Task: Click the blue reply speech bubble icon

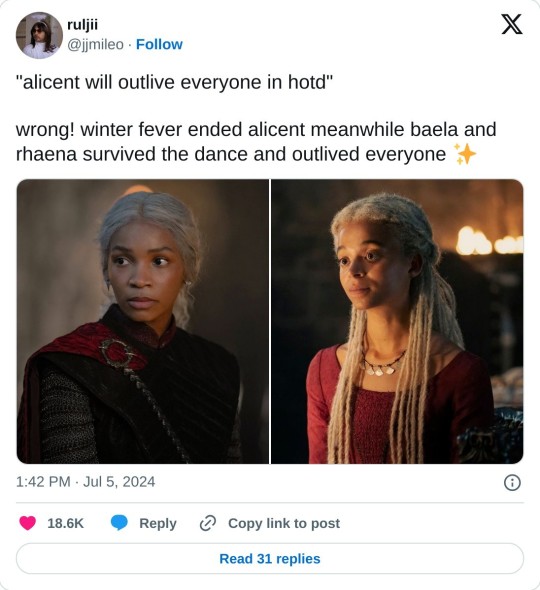Action: [x=119, y=523]
